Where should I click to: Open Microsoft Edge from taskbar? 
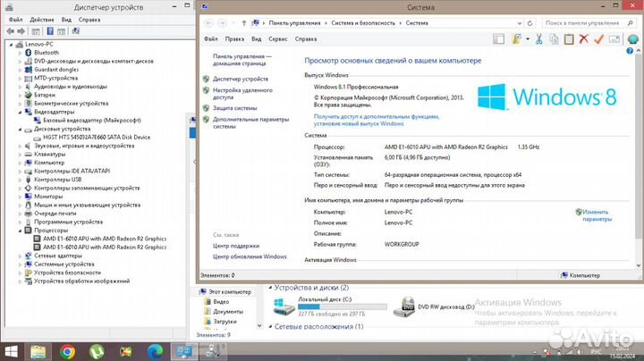pyautogui.click(x=155, y=352)
